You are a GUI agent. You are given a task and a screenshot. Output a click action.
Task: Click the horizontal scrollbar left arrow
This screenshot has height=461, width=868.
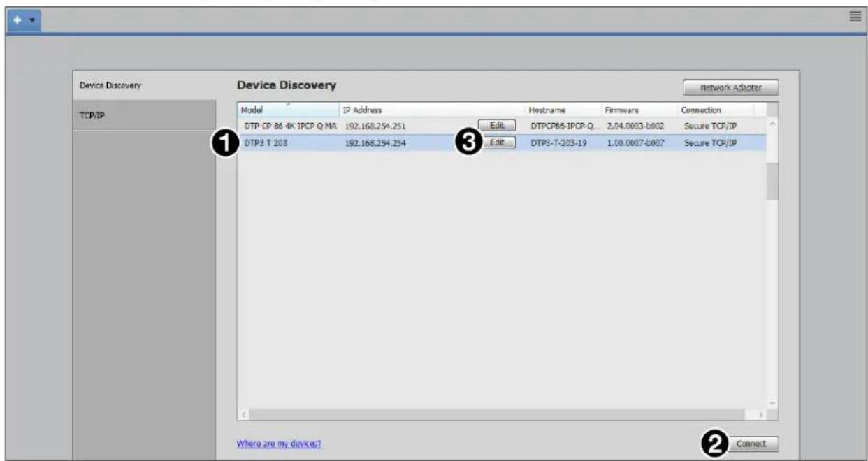(243, 415)
